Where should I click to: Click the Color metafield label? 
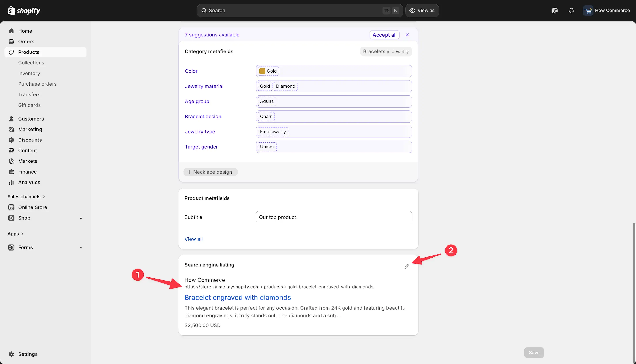point(191,71)
